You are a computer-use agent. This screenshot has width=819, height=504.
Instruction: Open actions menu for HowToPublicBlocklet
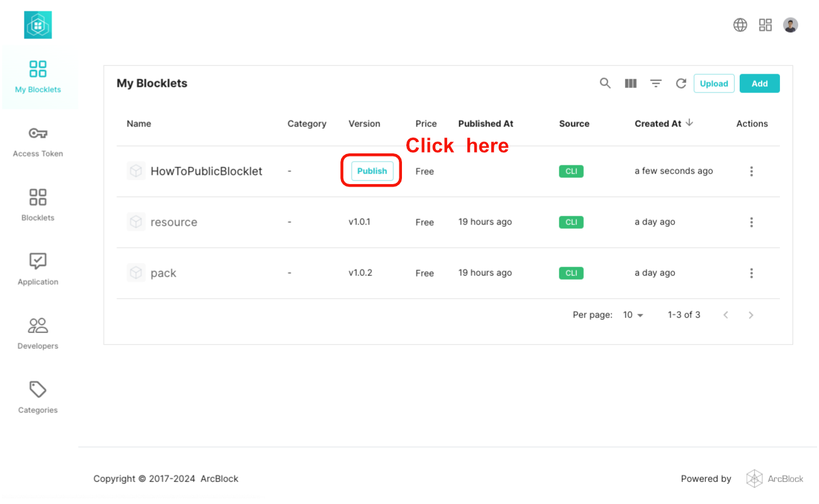751,172
